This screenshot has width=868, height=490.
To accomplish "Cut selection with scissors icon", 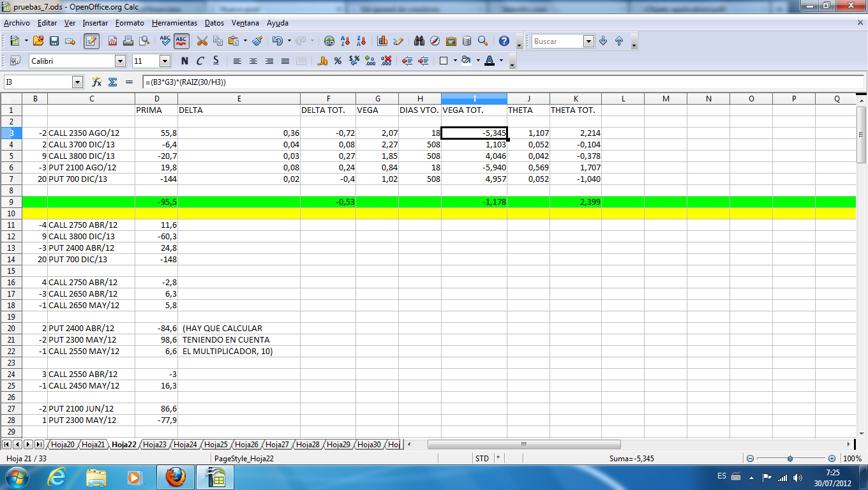I will (x=202, y=41).
